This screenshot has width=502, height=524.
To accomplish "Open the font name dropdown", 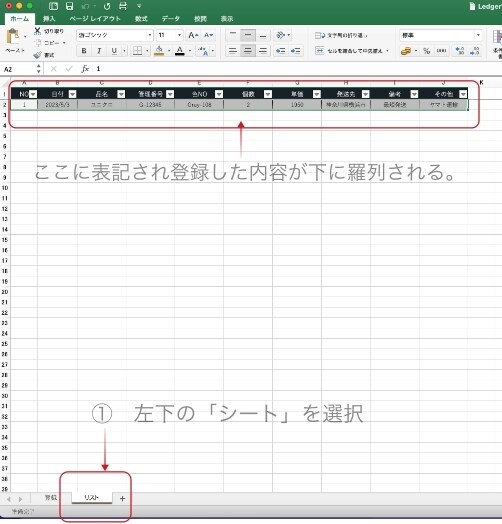I will [x=150, y=35].
